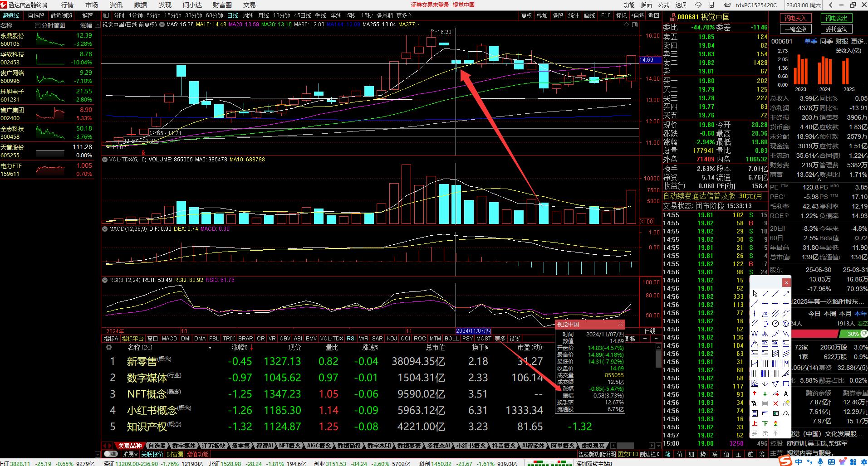
Task: Expand 更多 in the financial data panel
Action: click(x=857, y=41)
